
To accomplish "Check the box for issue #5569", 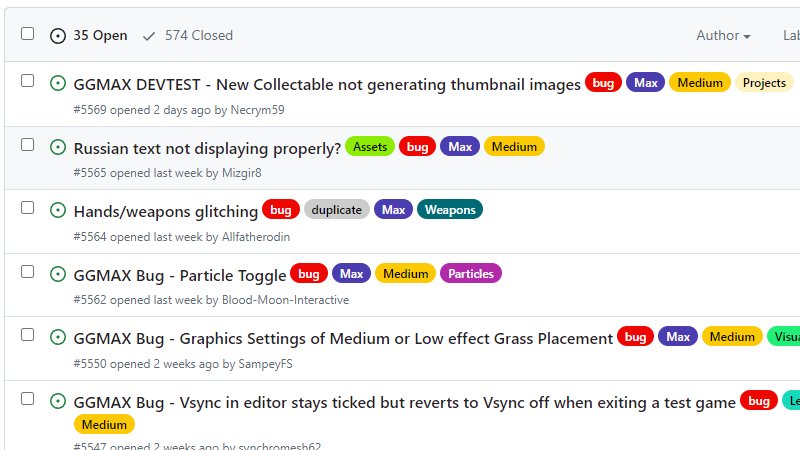I will 28,81.
